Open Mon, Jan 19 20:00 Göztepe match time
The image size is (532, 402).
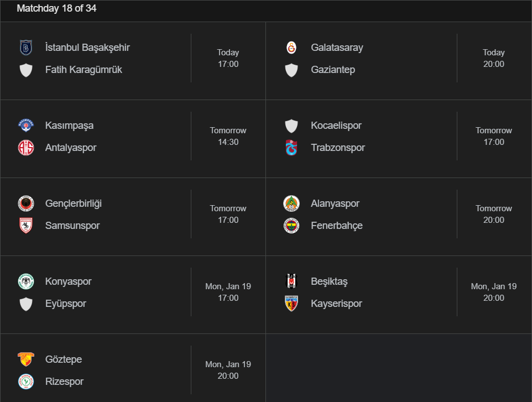pos(228,370)
